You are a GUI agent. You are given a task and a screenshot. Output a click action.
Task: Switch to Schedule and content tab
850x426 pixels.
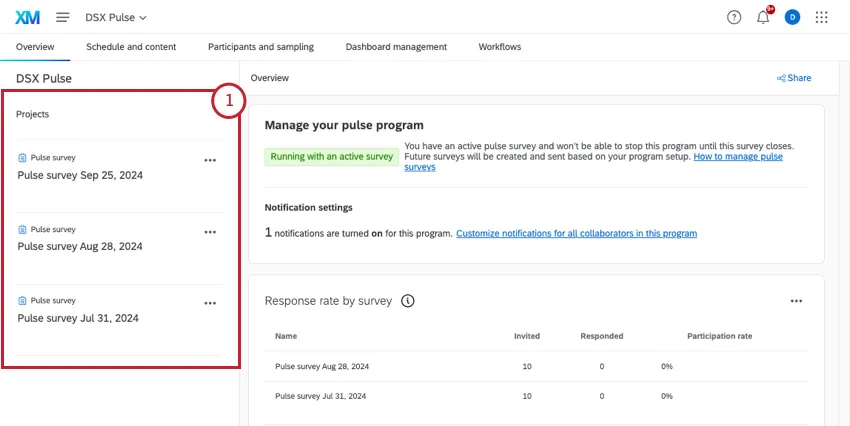(x=131, y=47)
